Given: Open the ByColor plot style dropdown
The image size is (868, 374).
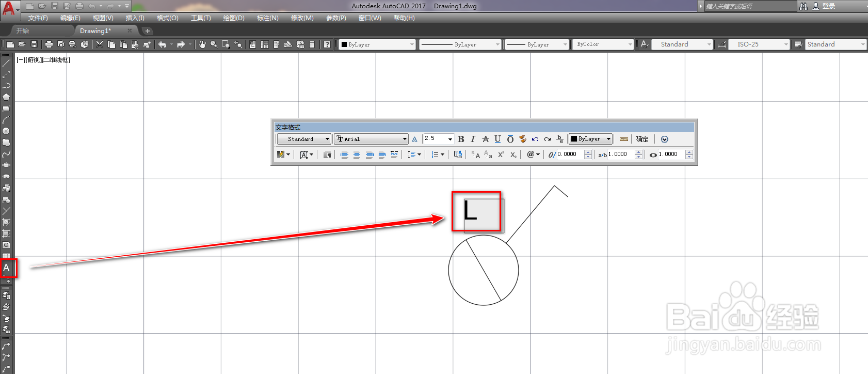Looking at the screenshot, I should tap(603, 44).
